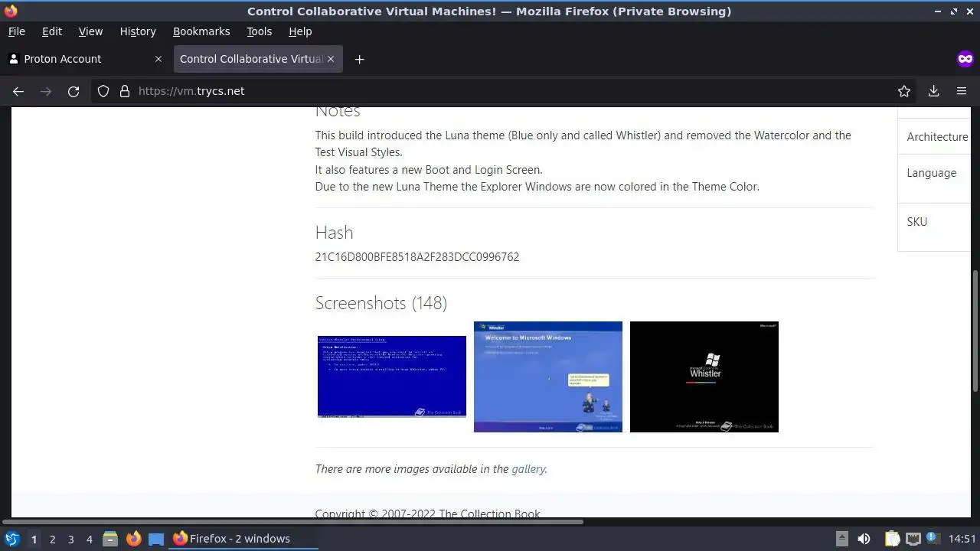Viewport: 980px width, 551px height.
Task: Open the Edit menu
Action: [52, 31]
